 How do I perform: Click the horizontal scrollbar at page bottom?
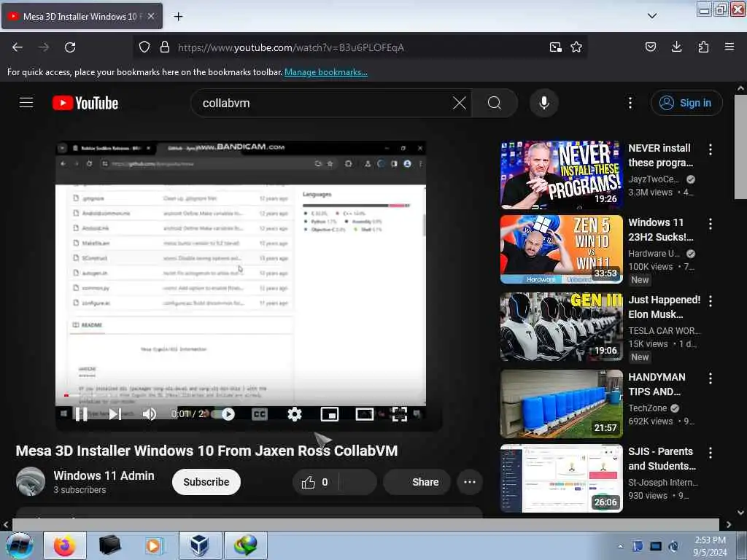click(365, 524)
